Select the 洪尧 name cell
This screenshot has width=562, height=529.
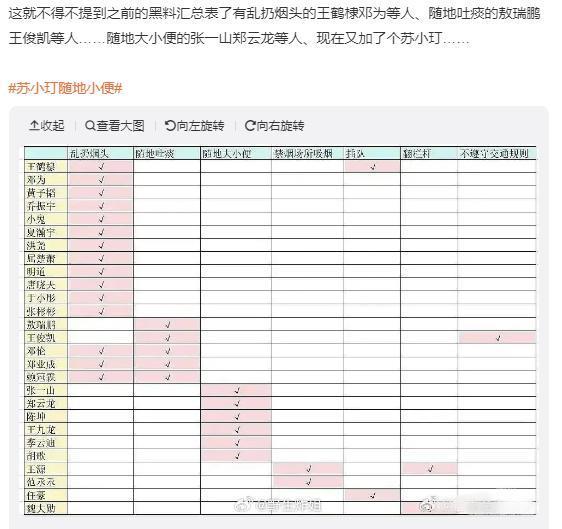click(46, 245)
